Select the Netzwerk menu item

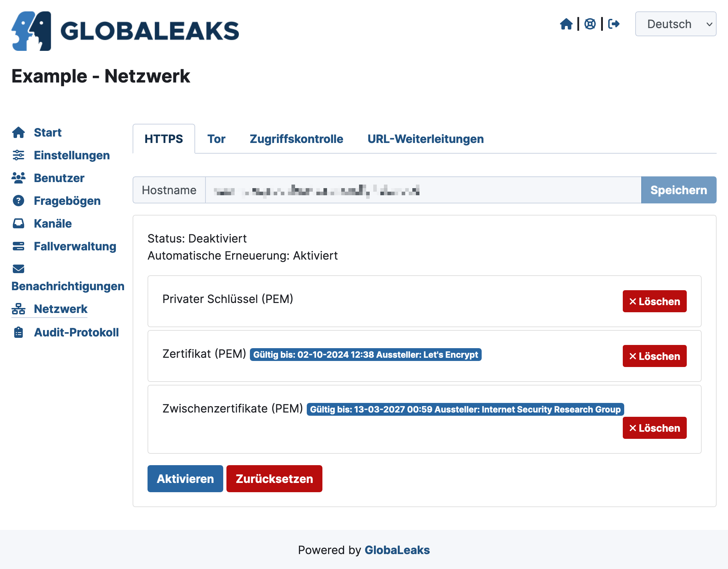click(60, 308)
